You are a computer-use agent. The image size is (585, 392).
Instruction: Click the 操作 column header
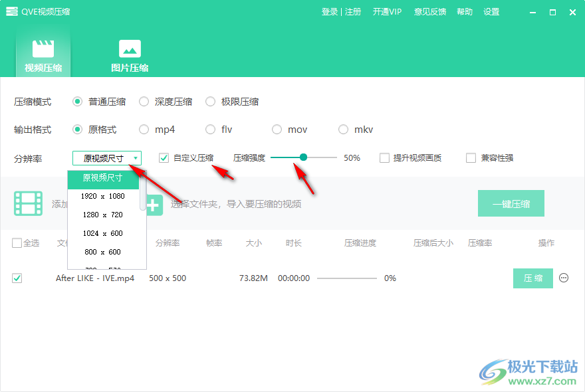click(546, 243)
